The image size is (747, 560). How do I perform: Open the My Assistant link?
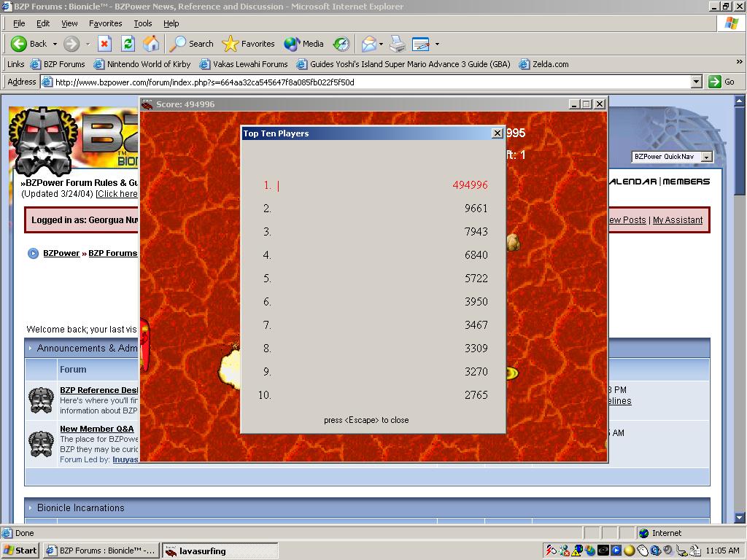pyautogui.click(x=678, y=220)
